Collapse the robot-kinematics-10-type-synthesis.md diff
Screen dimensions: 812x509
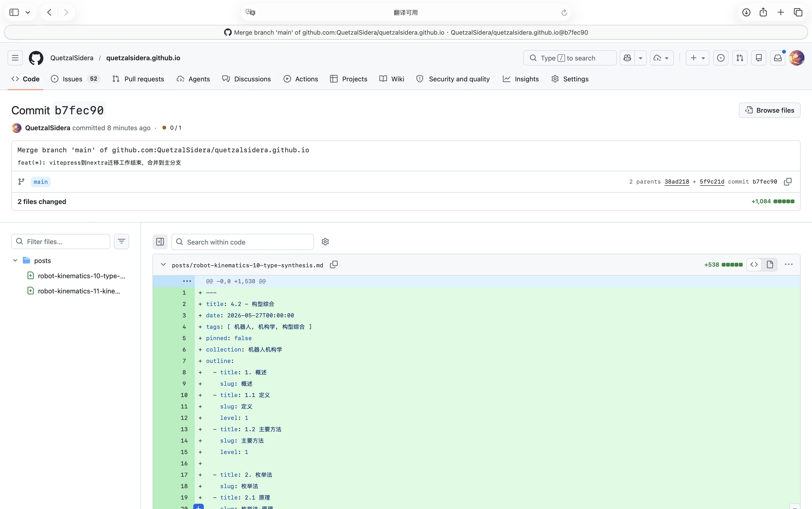point(163,265)
